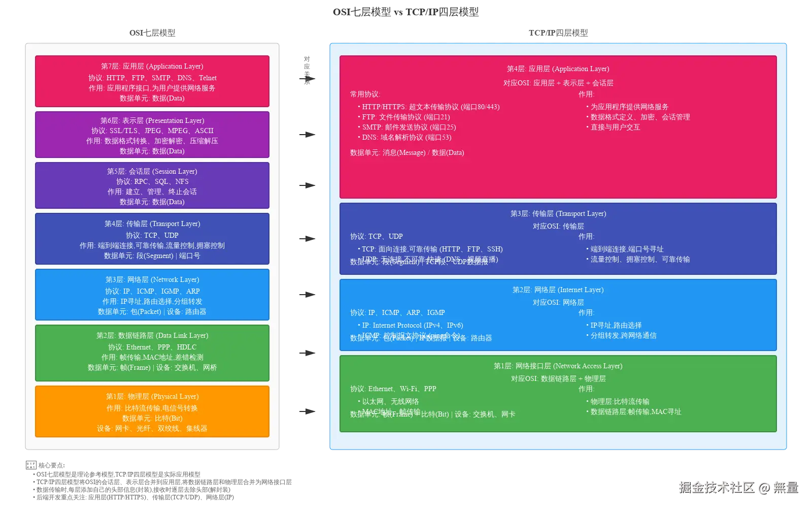The height and width of the screenshot is (508, 812).
Task: Open the 第4层 传输层 (Transport Layer) box
Action: coord(152,239)
